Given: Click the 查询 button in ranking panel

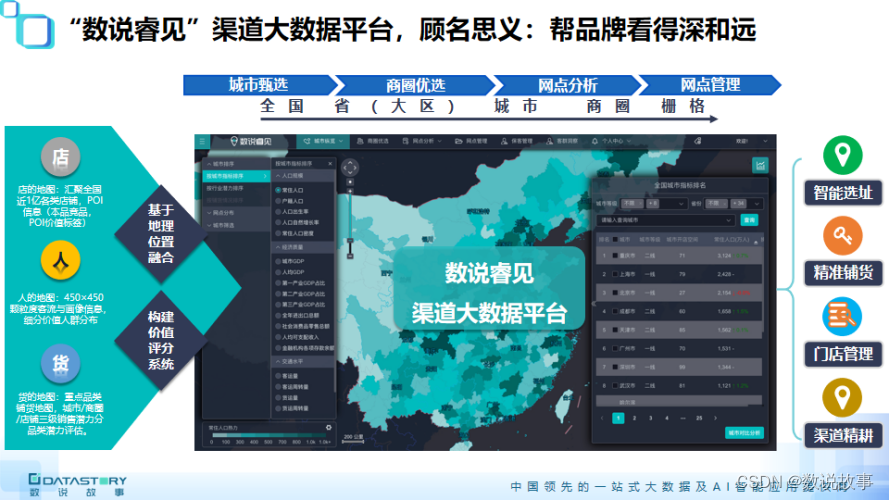Looking at the screenshot, I should [750, 220].
